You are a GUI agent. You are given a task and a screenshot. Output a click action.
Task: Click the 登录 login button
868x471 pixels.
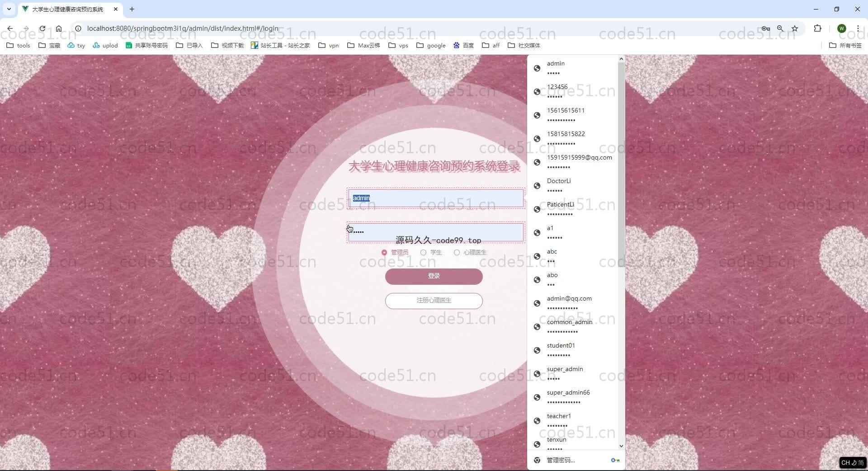coord(434,276)
